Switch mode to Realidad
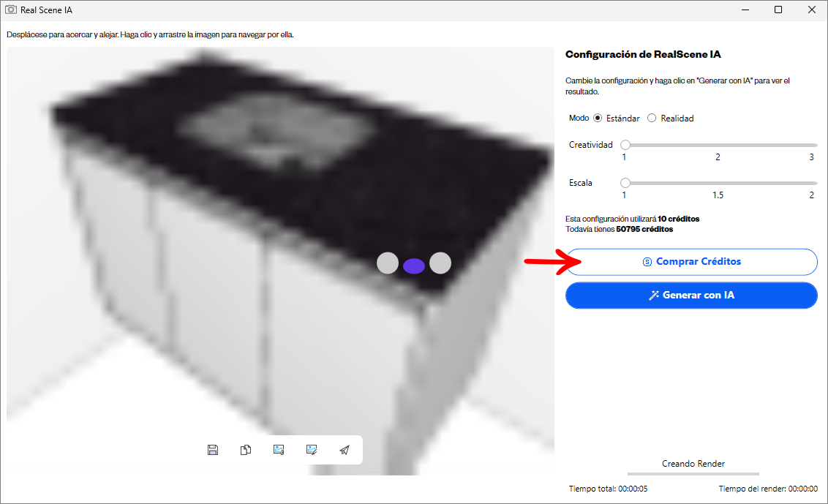Screen dimensions: 828x504 [x=651, y=118]
